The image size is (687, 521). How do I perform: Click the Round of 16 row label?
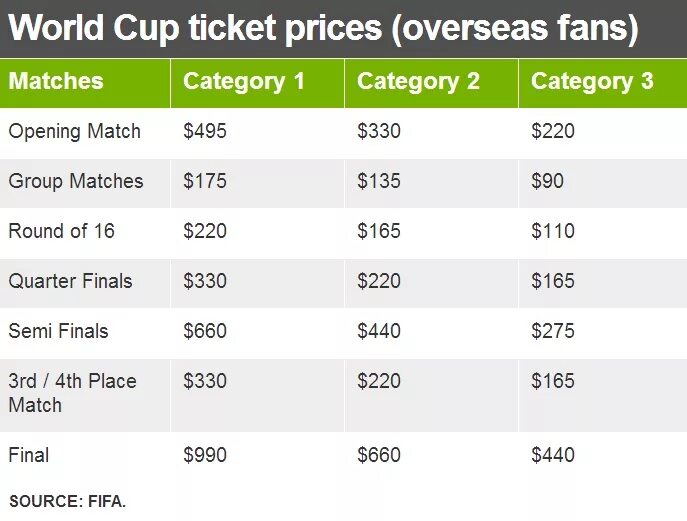62,231
